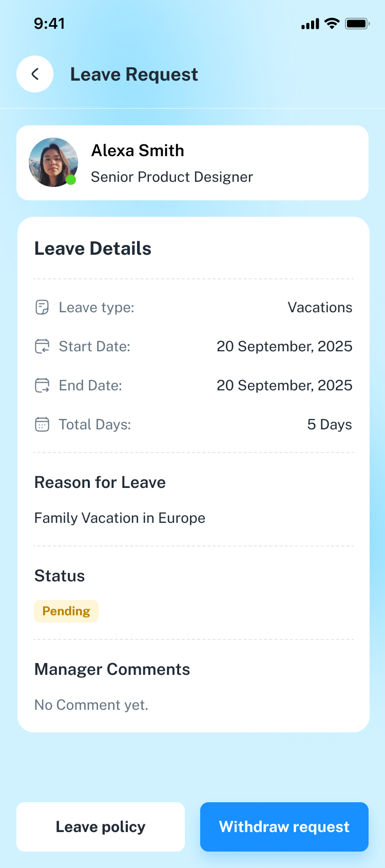Viewport: 385px width, 868px height.
Task: Click the Vacations leave type value
Action: pyautogui.click(x=320, y=307)
